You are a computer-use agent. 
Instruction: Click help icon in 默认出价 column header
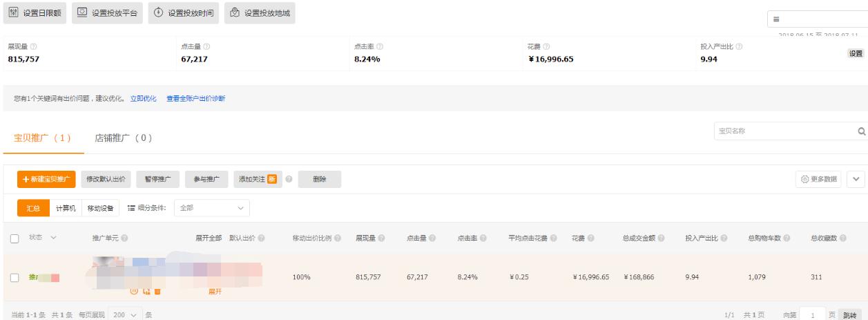261,238
